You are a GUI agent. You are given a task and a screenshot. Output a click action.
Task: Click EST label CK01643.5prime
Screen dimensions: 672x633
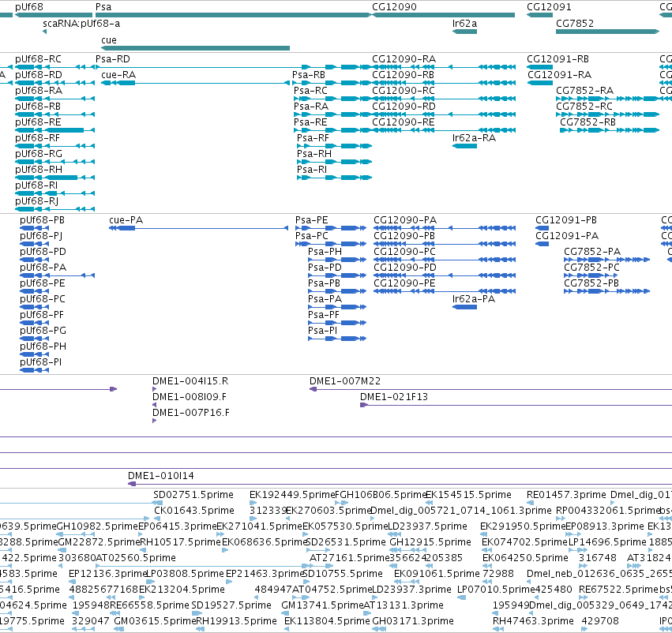pyautogui.click(x=194, y=511)
